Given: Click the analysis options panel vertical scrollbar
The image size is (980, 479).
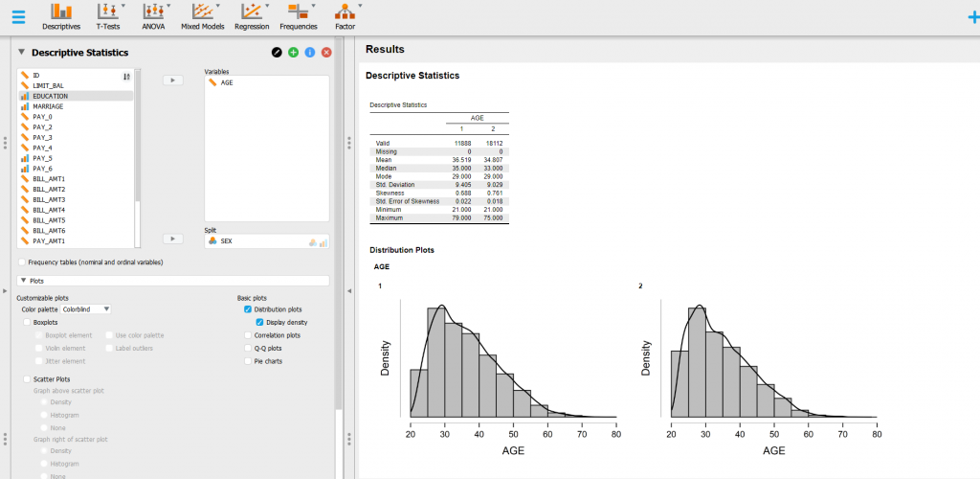Looking at the screenshot, I should 339,225.
